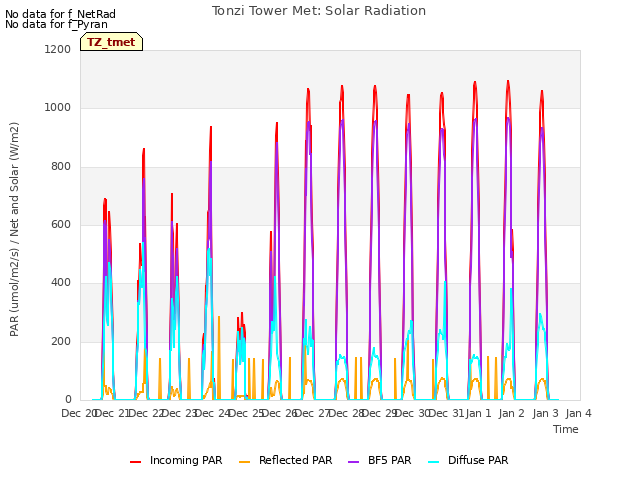
Task: Click the 'No data for f_NetRad' message
Action: point(60,14)
